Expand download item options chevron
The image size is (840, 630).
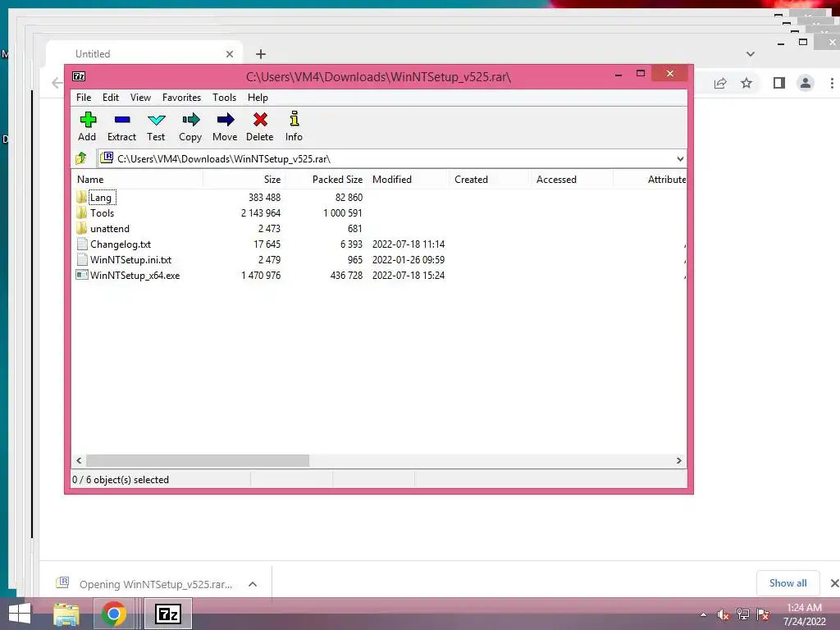pos(253,584)
